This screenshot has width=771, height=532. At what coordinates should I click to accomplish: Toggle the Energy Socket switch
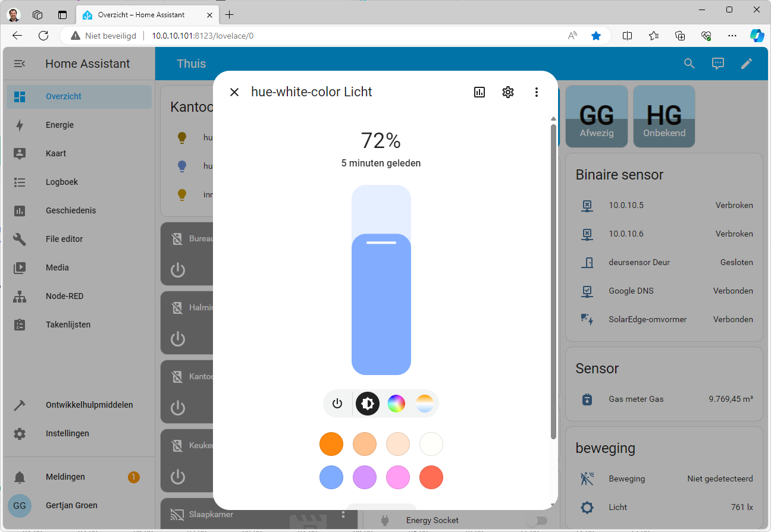[x=536, y=521]
